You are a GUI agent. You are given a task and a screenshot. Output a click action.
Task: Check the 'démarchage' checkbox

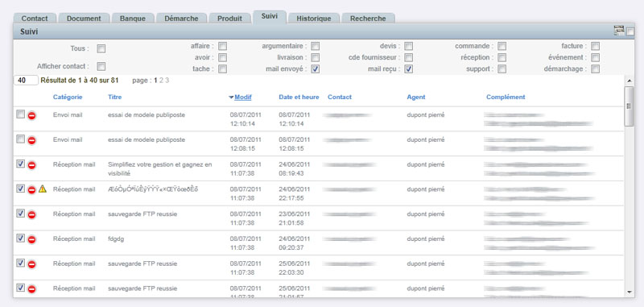[595, 69]
